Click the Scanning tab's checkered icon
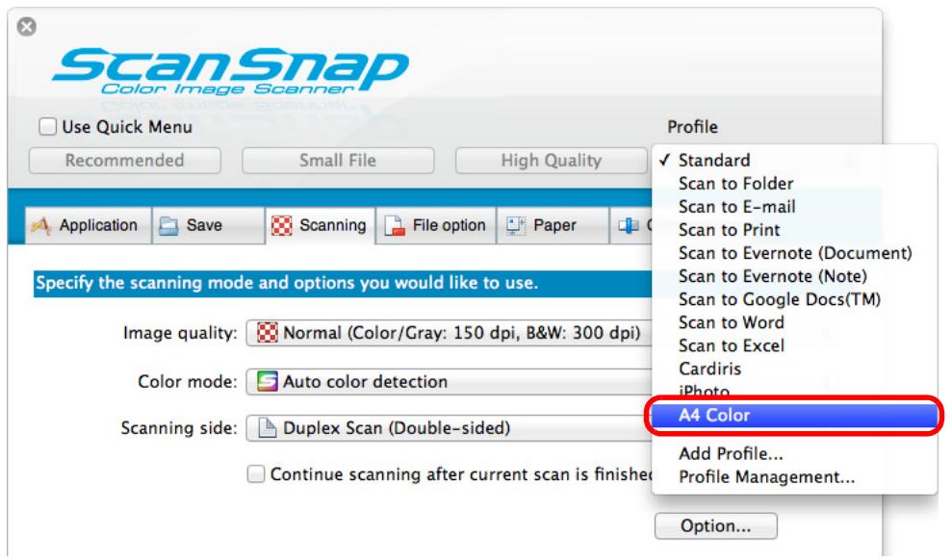 281,226
